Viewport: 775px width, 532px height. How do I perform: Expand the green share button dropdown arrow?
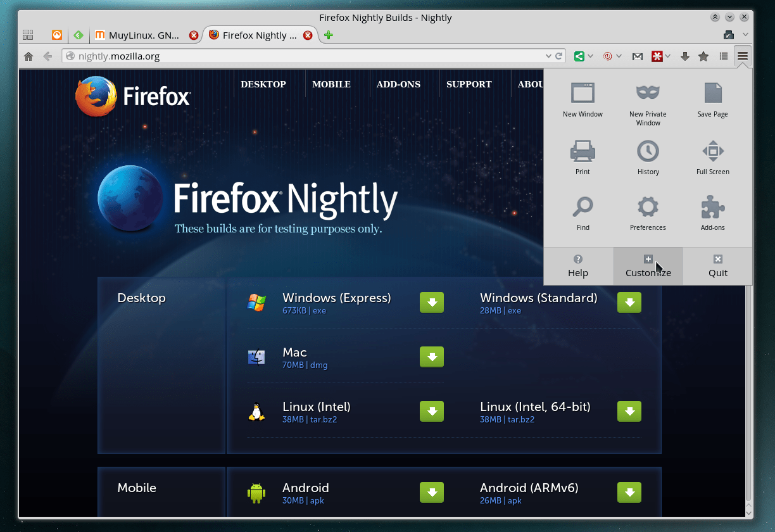click(x=591, y=56)
